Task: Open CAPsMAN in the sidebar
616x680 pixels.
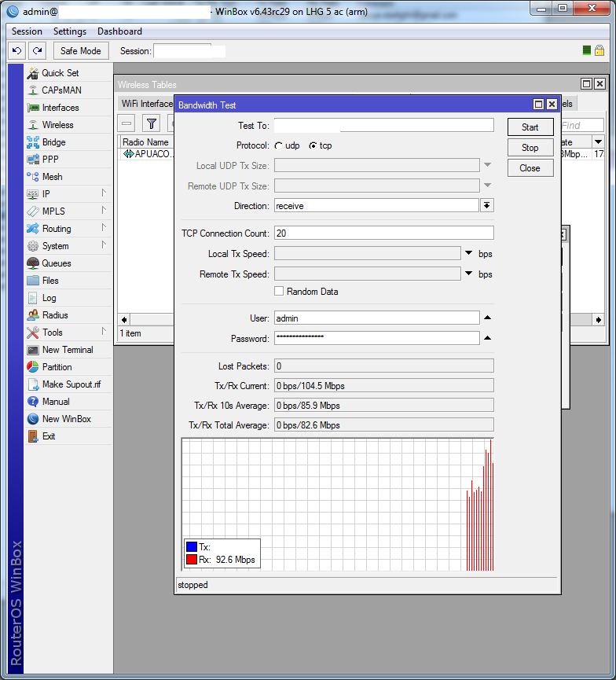Action: click(68, 90)
